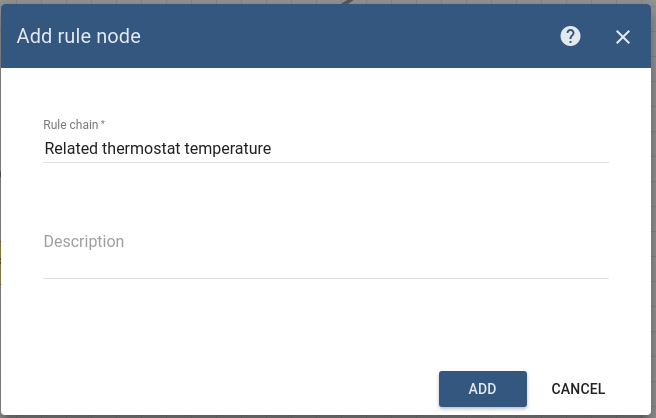The image size is (656, 418).
Task: Click the underline beneath the Description field
Action: pos(326,278)
